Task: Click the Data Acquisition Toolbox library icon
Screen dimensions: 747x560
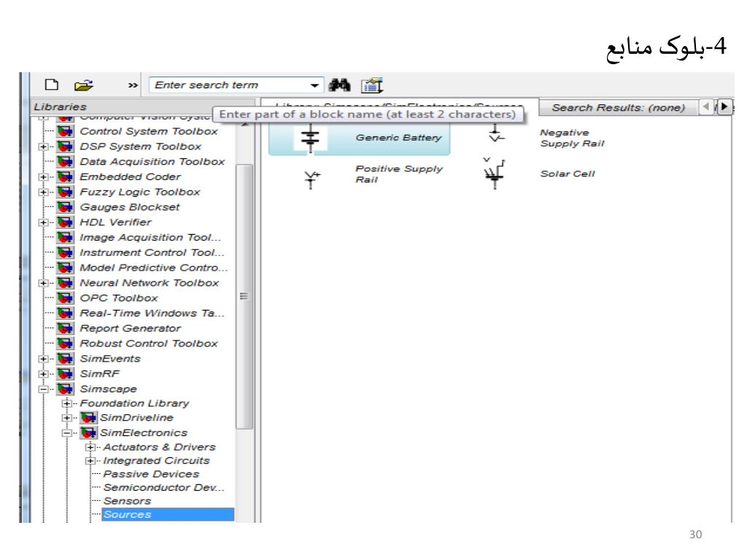Action: pyautogui.click(x=65, y=161)
